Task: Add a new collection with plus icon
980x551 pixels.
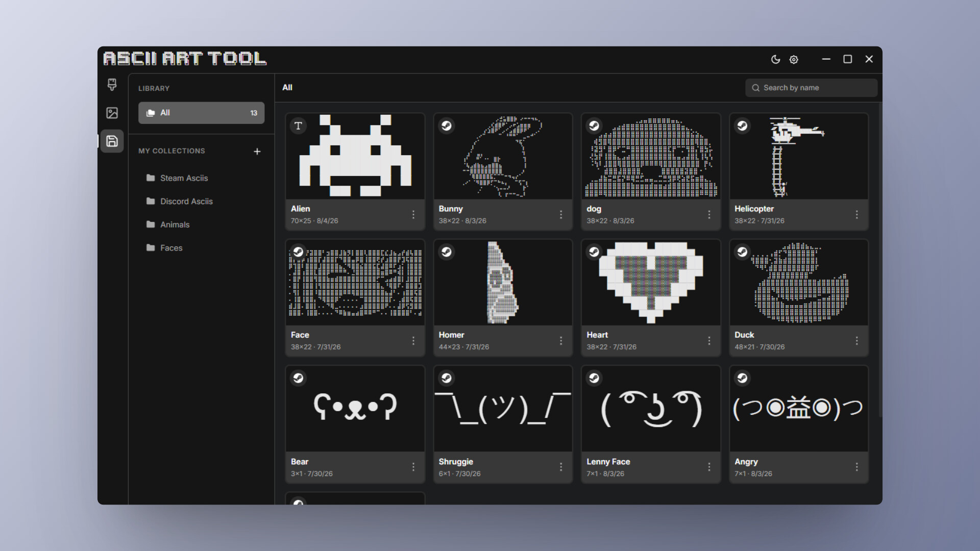Action: click(257, 152)
